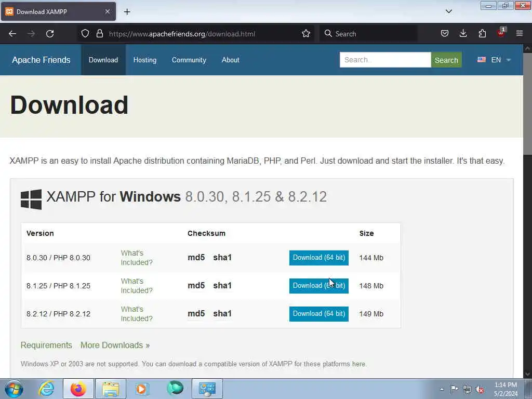The height and width of the screenshot is (399, 532).
Task: Click the network tray icon
Action: (x=467, y=390)
